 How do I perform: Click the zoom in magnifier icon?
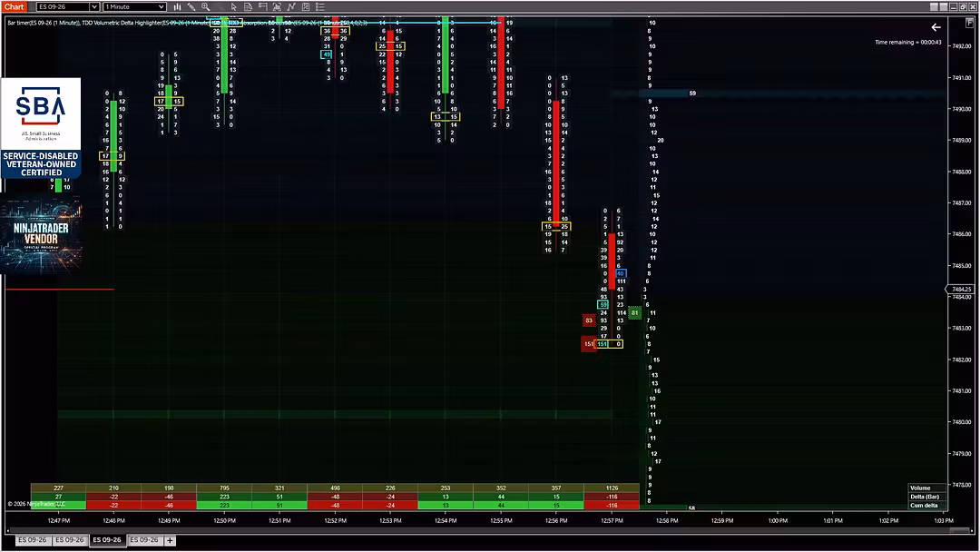point(206,7)
